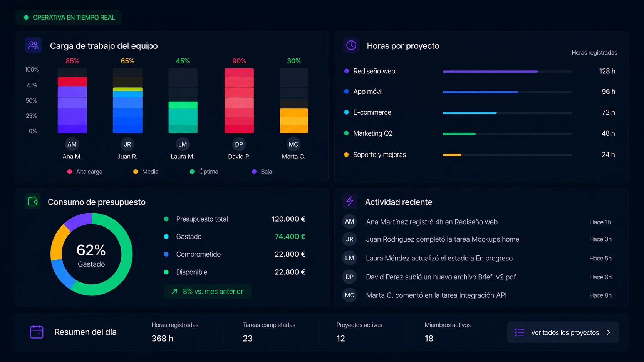Click the wallet icon beside Consumo de presupuesto

33,201
